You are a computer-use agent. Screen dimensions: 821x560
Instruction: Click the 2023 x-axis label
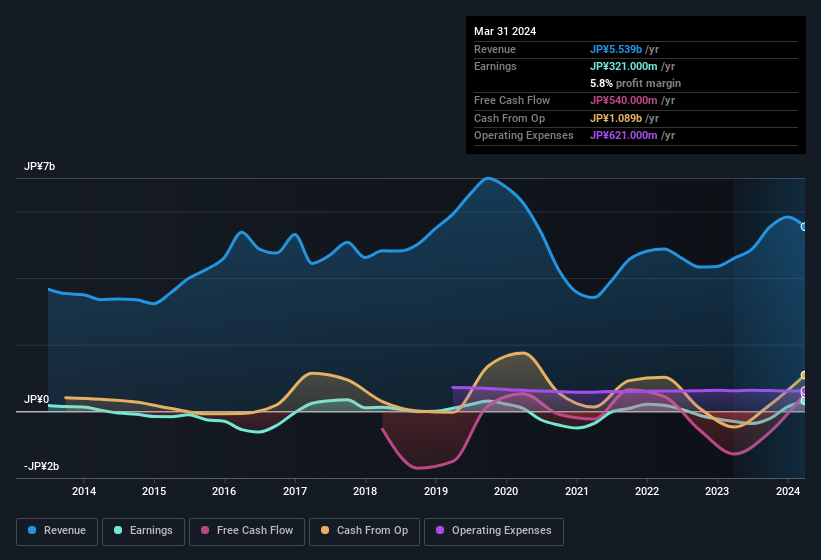717,491
